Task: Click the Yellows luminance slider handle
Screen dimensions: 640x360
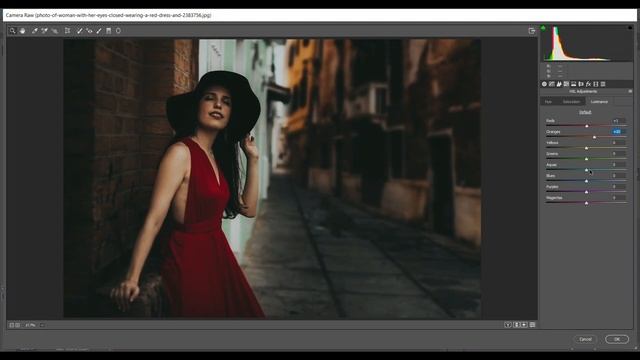Action: [x=587, y=148]
